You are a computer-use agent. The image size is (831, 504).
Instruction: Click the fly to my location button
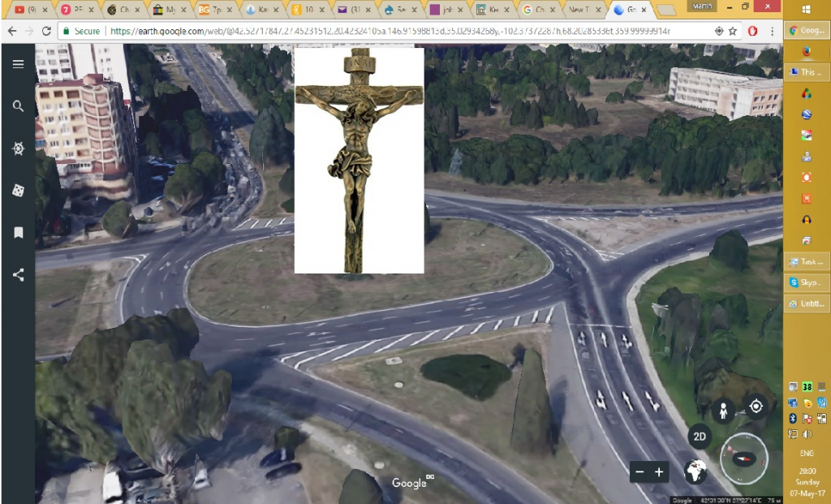coord(756,407)
